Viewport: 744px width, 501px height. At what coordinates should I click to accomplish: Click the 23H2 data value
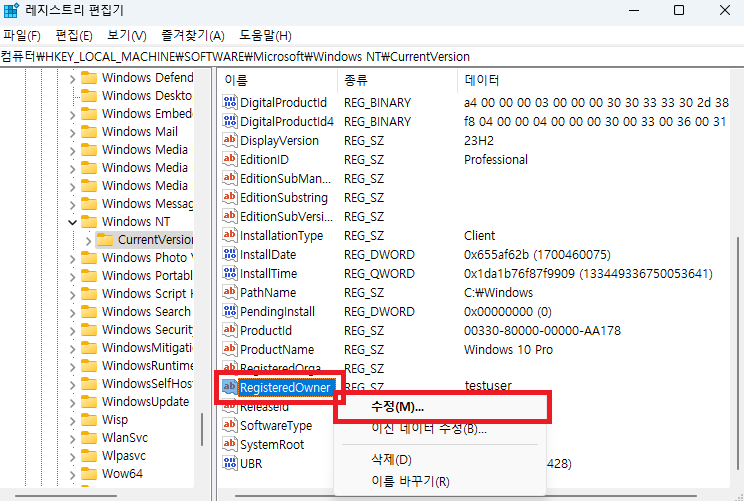479,140
